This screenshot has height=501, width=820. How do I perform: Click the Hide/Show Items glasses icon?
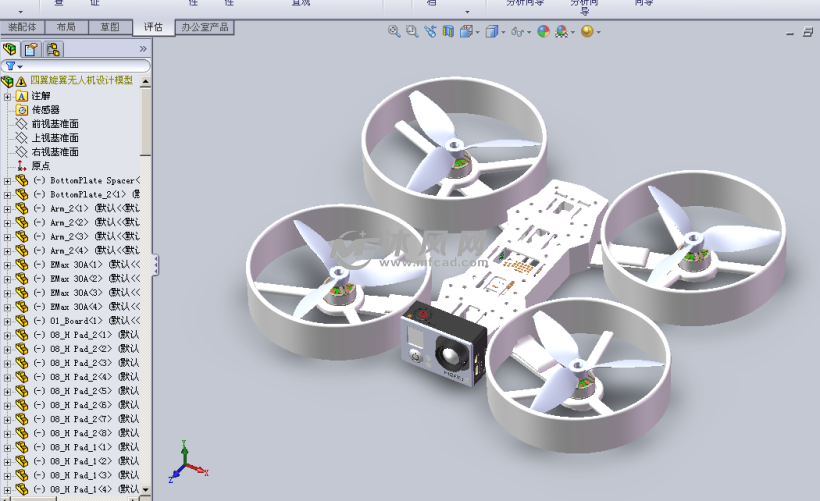point(517,32)
